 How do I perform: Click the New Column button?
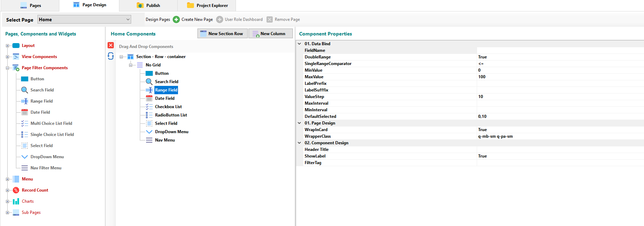tap(270, 34)
